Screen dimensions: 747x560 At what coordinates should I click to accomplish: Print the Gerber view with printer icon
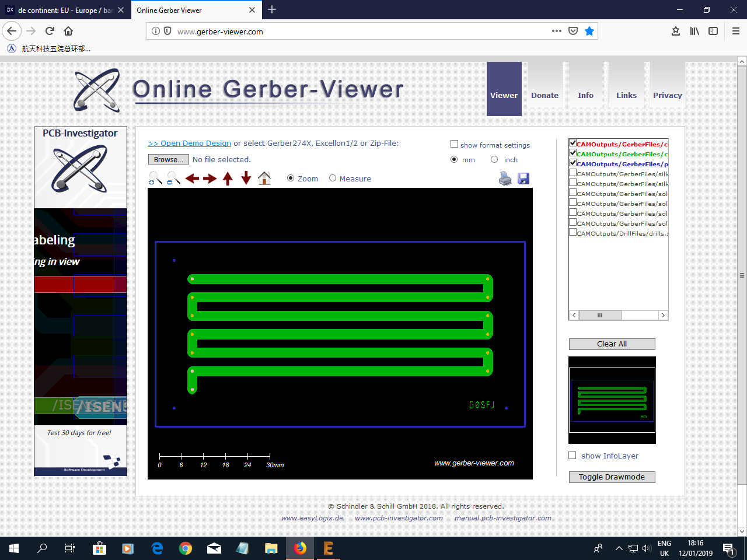coord(505,178)
